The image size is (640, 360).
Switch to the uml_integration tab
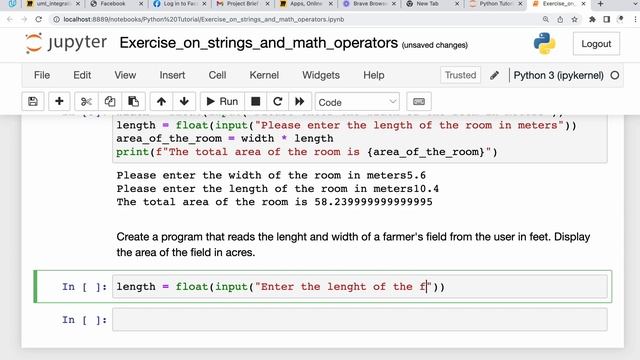click(53, 4)
